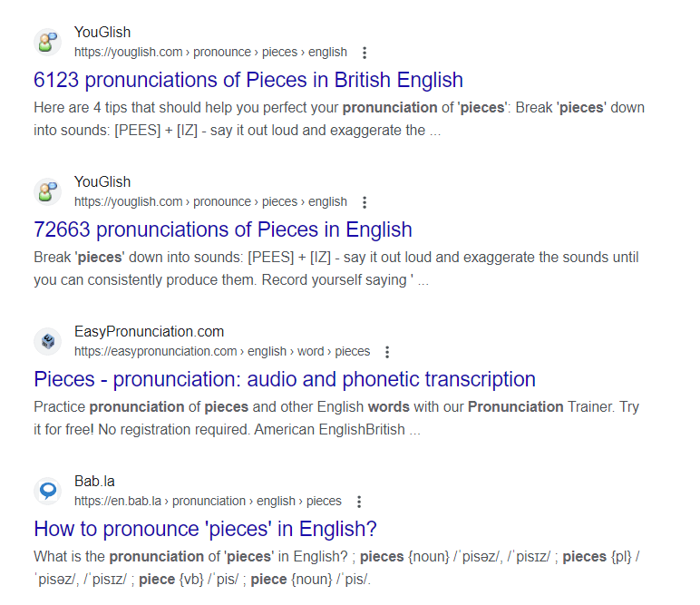The width and height of the screenshot is (700, 605).
Task: Click YouGlish favicon above the 6123 pronunciations result
Action: pyautogui.click(x=47, y=43)
